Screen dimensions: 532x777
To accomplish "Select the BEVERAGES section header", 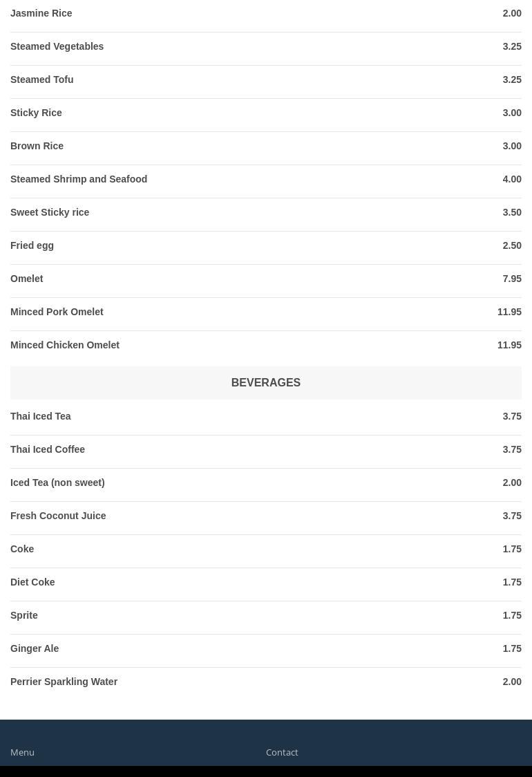I will pos(265,382).
